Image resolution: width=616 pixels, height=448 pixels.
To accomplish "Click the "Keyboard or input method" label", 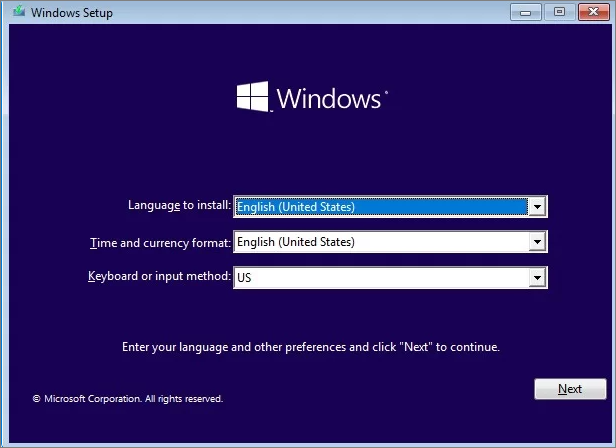I will (160, 276).
